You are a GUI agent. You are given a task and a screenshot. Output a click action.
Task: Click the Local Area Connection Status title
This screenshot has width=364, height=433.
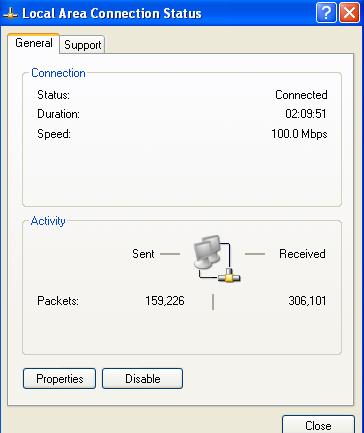click(112, 14)
